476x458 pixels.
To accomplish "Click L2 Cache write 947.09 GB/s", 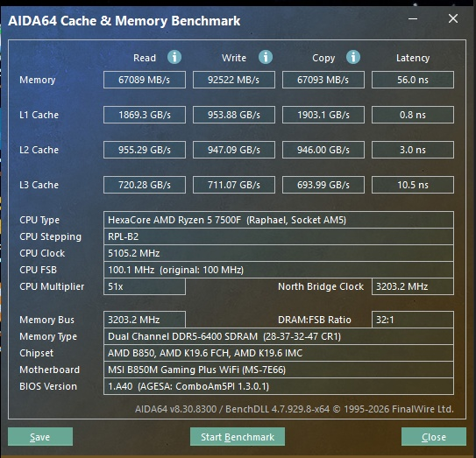I will pyautogui.click(x=234, y=150).
